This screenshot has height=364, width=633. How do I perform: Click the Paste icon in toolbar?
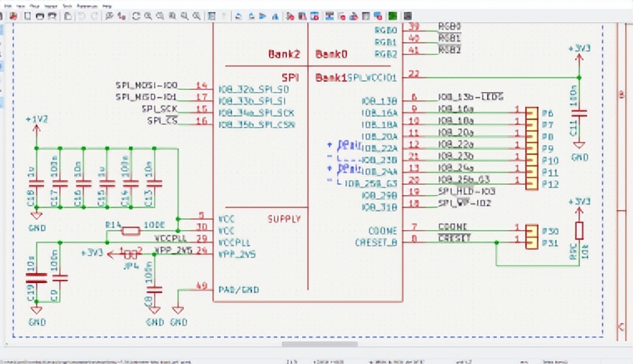(x=67, y=16)
